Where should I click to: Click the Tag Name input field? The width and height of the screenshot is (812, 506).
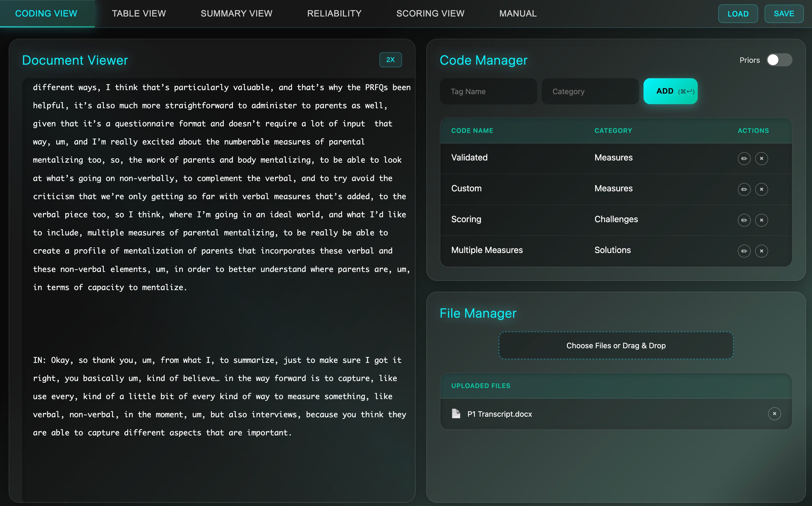(488, 91)
